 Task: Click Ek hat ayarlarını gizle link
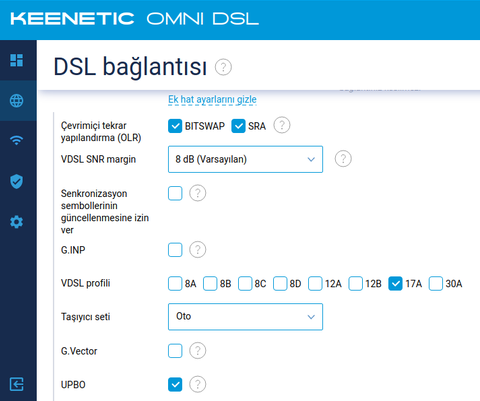tap(212, 99)
